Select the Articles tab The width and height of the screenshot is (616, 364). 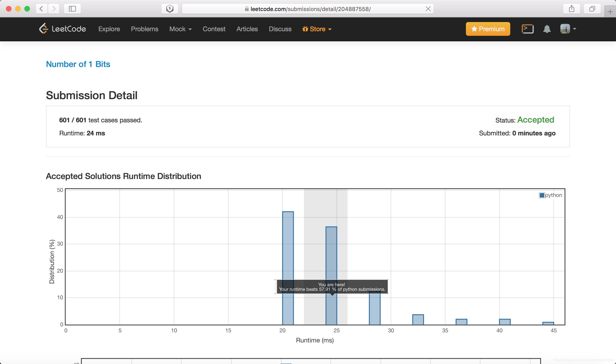pyautogui.click(x=247, y=29)
